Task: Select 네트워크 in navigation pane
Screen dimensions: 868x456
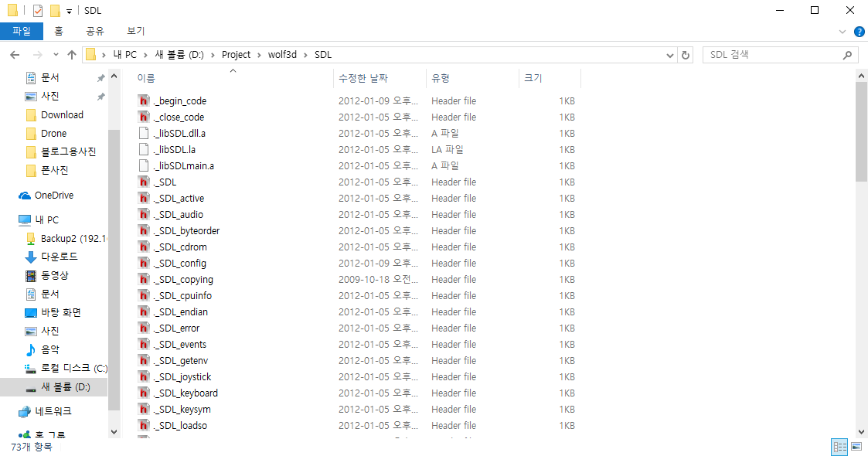Action: (53, 411)
